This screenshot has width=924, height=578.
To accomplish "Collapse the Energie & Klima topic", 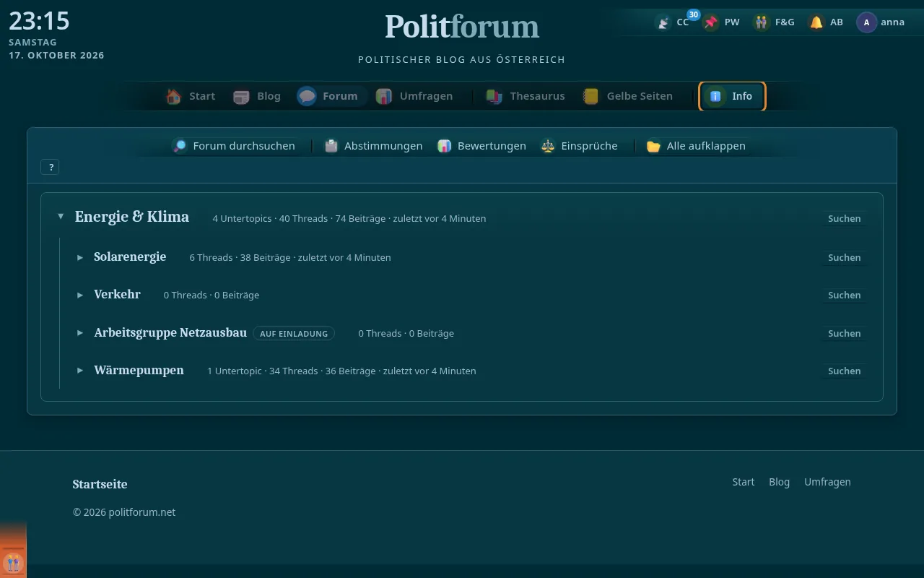I will [x=61, y=217].
